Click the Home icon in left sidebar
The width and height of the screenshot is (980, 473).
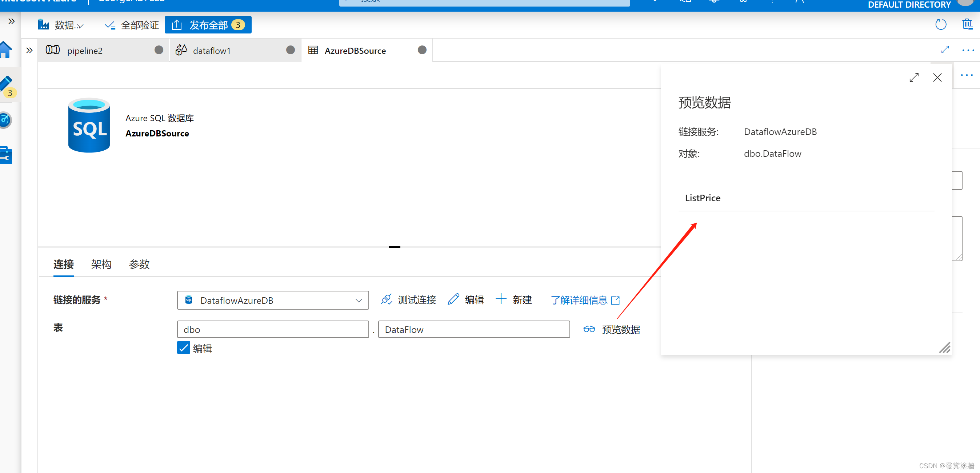(x=6, y=49)
